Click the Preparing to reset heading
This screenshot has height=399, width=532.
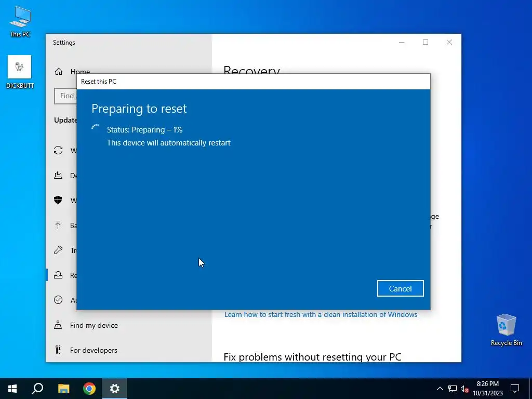139,109
